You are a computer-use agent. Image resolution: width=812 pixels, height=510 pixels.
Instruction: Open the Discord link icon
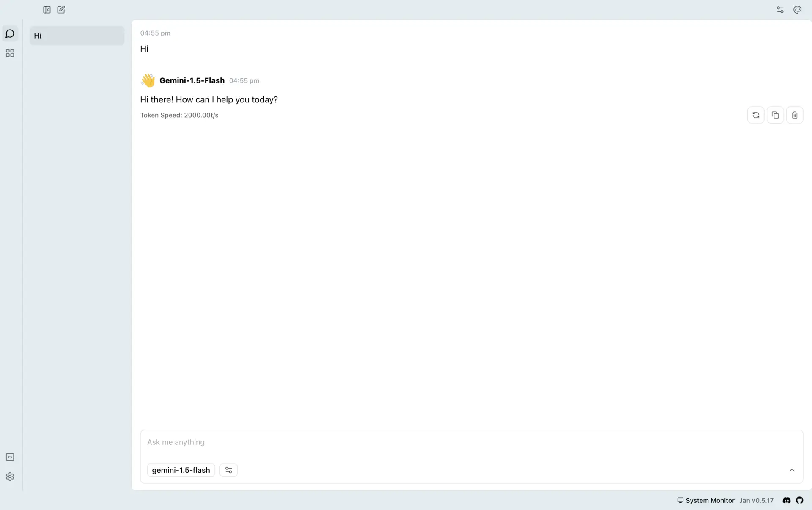(786, 500)
